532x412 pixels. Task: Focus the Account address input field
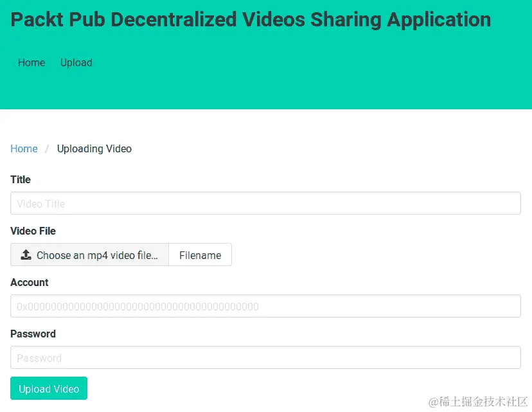tap(265, 306)
